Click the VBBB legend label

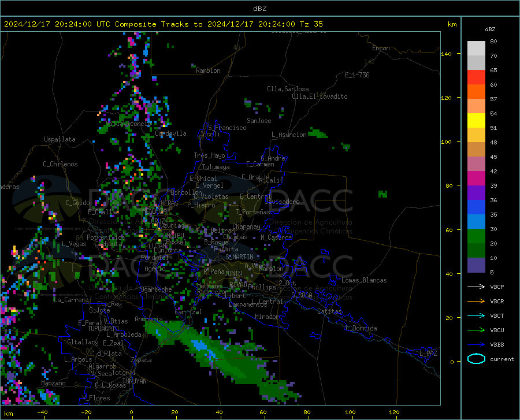click(x=497, y=345)
